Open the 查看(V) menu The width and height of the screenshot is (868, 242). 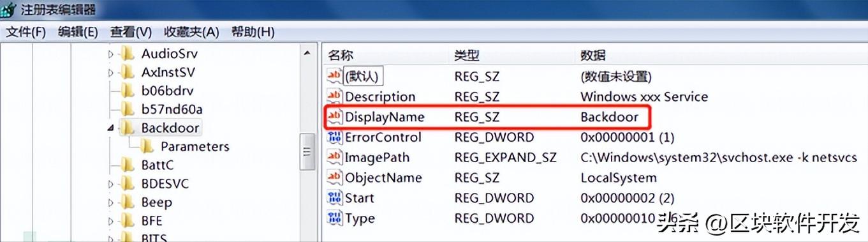(131, 32)
